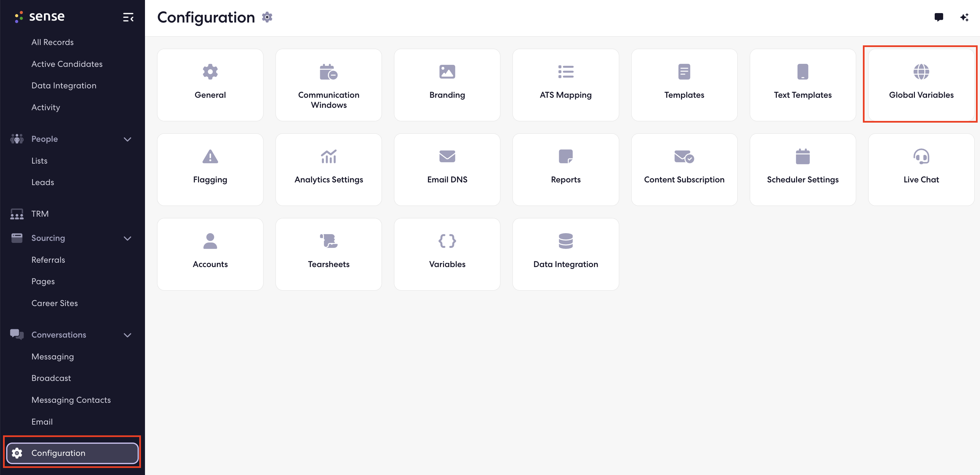Open the Flagging warning triangle icon
The image size is (980, 475).
pyautogui.click(x=210, y=156)
